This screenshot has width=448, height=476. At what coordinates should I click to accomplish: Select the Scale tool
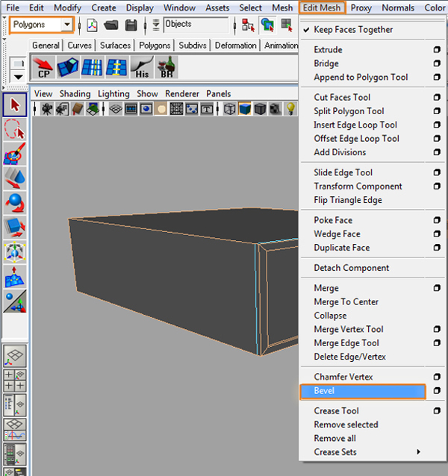click(x=15, y=228)
